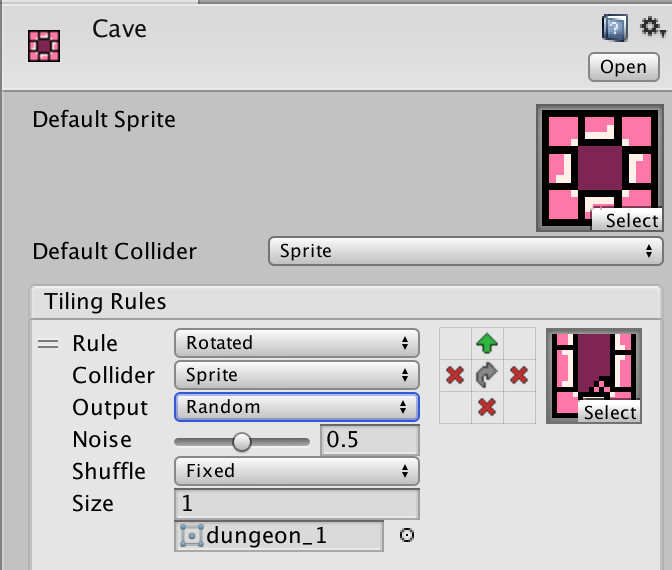Click the Cave tile asset icon
This screenshot has width=672, height=570.
click(44, 46)
